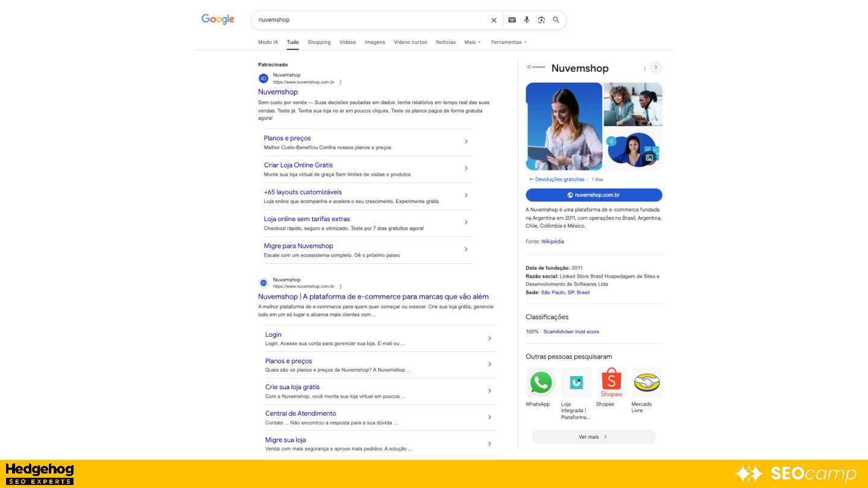Screen dimensions: 868x488
Task: Expand the '+65 layouts customizáveis' chevron
Action: click(466, 195)
